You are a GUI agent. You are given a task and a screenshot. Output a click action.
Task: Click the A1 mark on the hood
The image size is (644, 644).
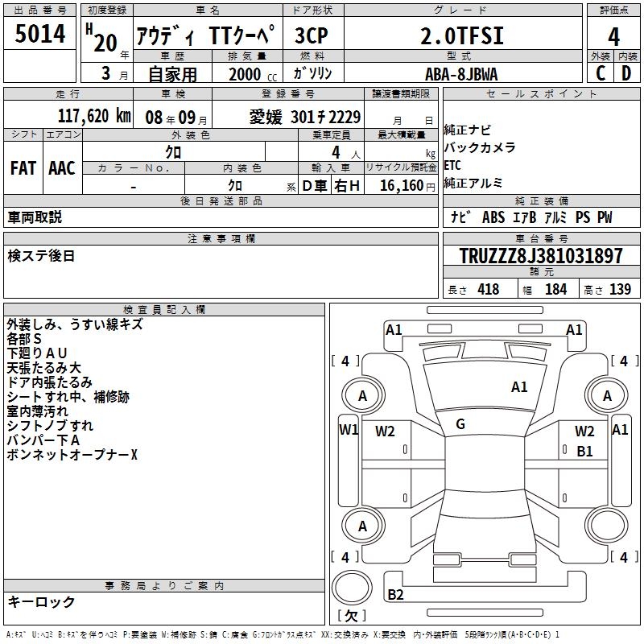[x=519, y=387]
